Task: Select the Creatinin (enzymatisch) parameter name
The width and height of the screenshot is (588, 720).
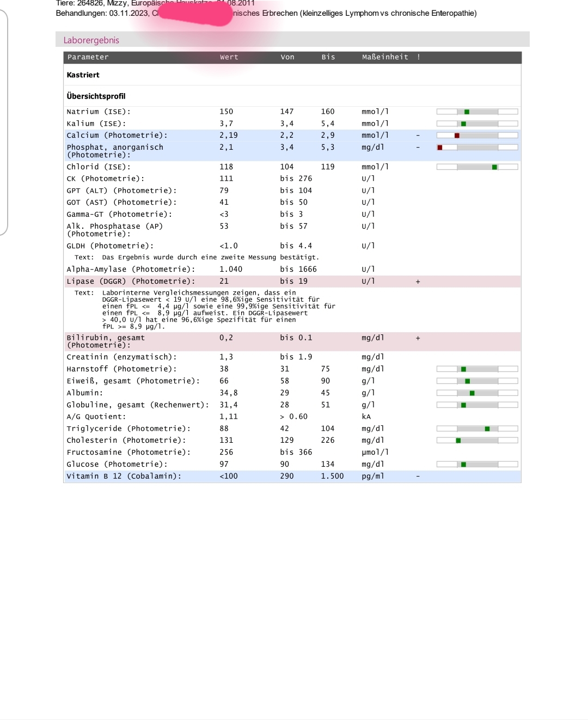Action: tap(121, 357)
